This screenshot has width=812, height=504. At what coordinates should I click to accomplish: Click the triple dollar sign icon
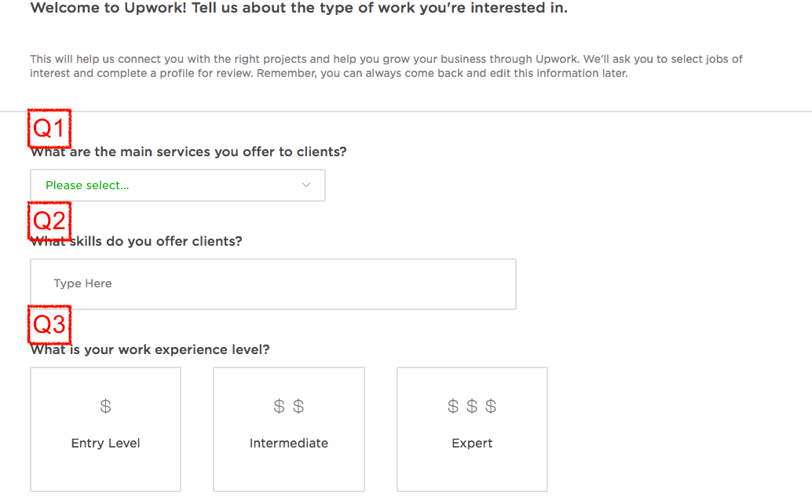point(472,406)
